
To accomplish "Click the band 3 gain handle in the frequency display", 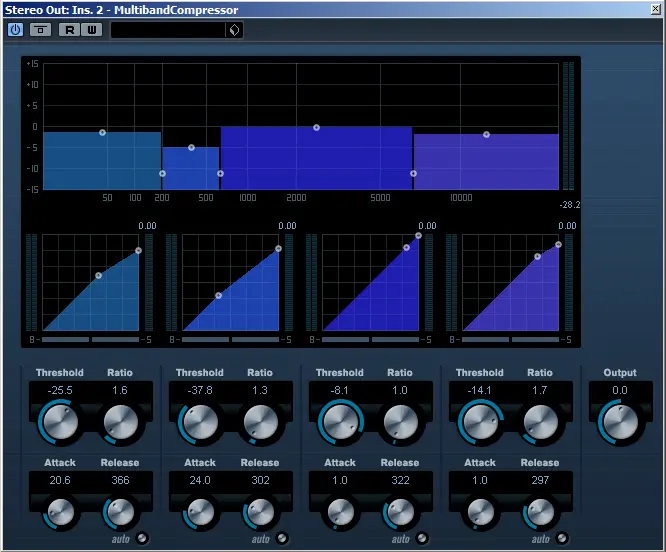I will [x=316, y=128].
